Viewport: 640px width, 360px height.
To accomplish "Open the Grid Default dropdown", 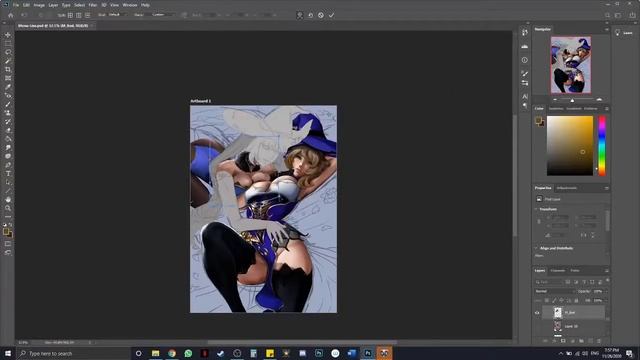I will (x=118, y=15).
